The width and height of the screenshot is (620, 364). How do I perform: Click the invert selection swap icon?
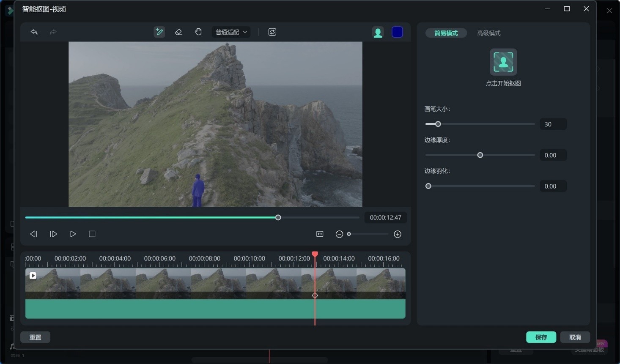[x=272, y=32]
